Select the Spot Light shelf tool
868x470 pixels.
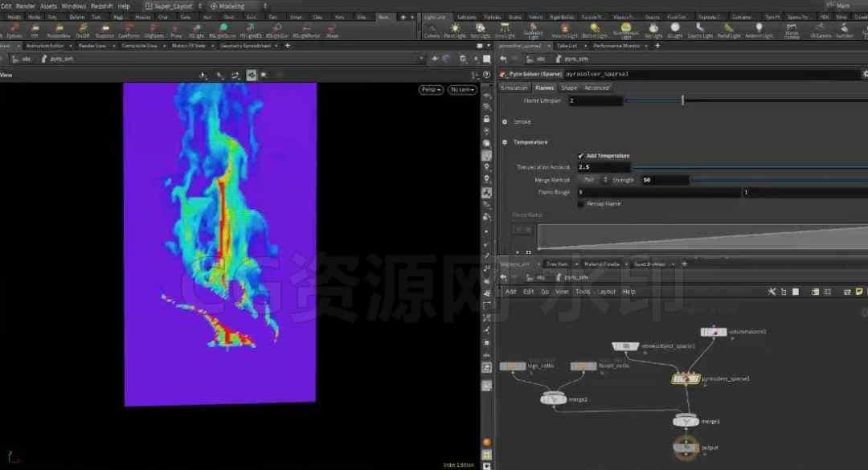pos(480,31)
